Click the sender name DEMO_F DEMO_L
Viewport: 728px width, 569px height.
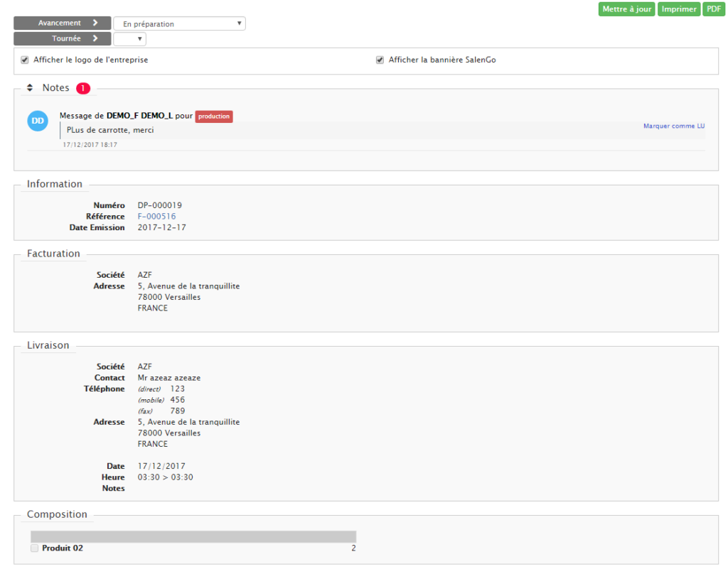(x=139, y=116)
